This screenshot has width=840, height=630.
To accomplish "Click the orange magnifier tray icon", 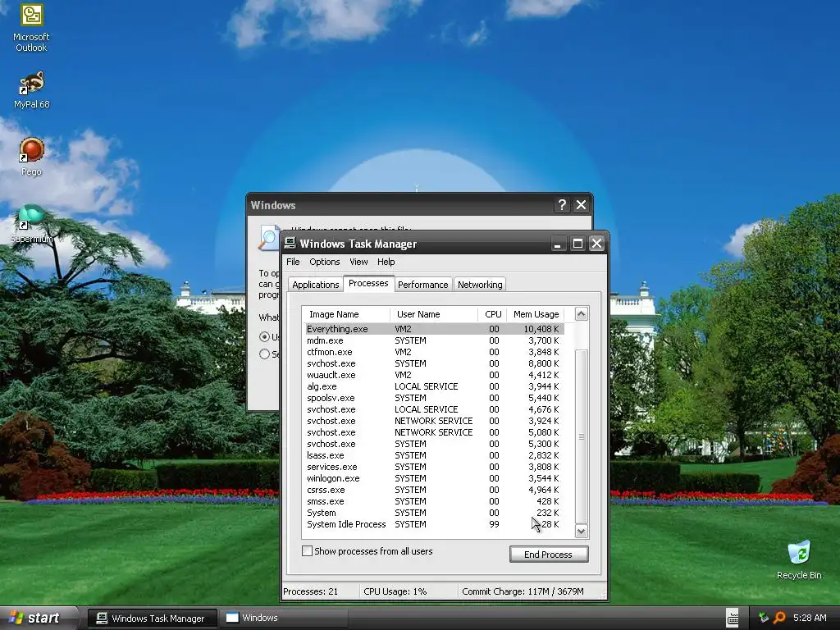I will (x=779, y=618).
